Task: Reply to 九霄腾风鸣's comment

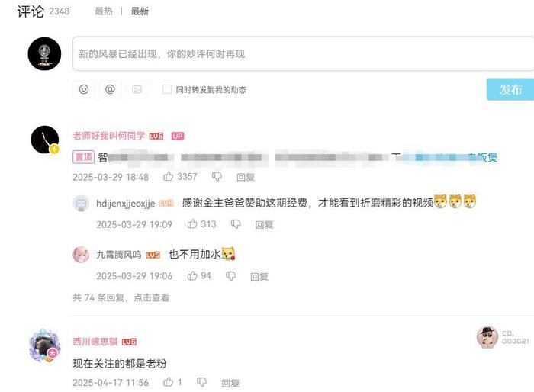Action: tap(259, 276)
